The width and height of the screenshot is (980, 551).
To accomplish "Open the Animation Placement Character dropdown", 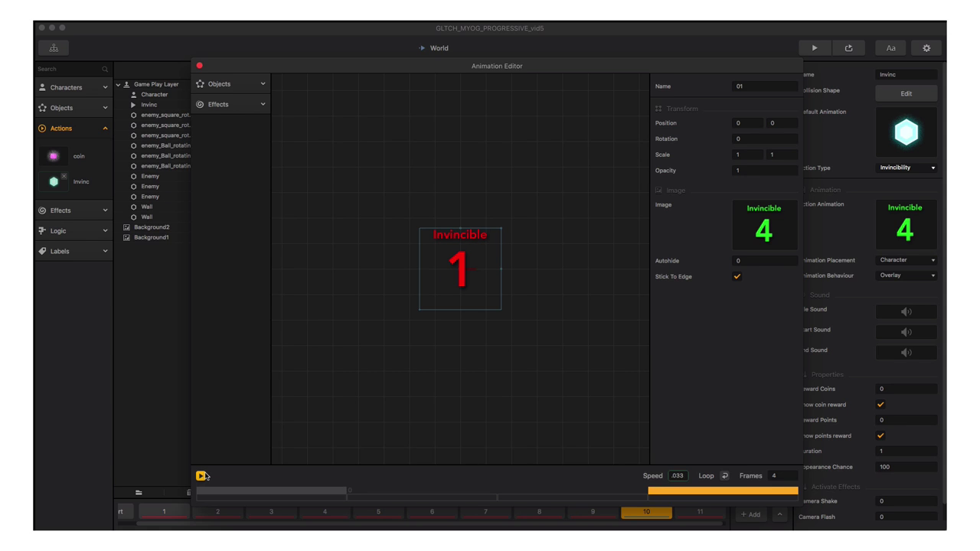I will 906,260.
